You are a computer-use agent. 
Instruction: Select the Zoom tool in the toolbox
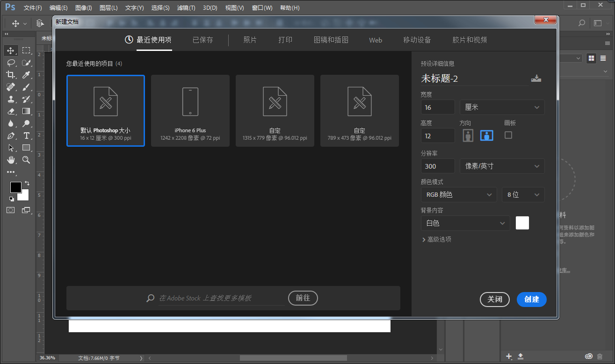(26, 160)
